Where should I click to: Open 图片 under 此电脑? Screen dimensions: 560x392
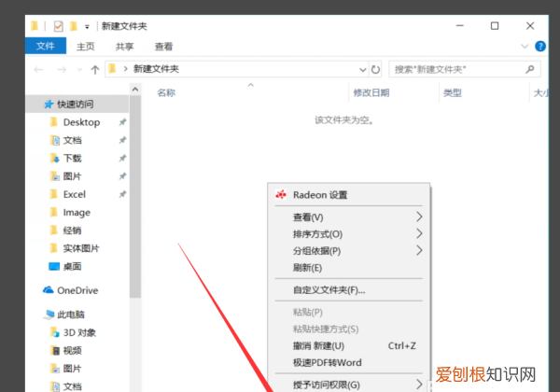coord(72,369)
